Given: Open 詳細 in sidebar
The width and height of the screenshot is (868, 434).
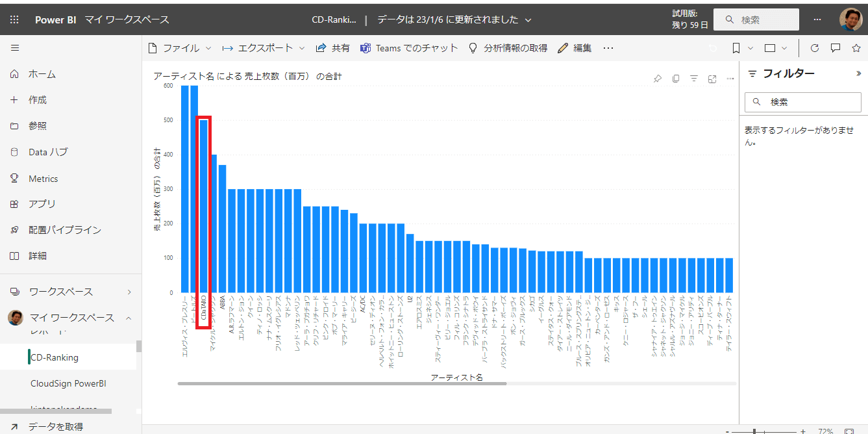Looking at the screenshot, I should pos(70,256).
